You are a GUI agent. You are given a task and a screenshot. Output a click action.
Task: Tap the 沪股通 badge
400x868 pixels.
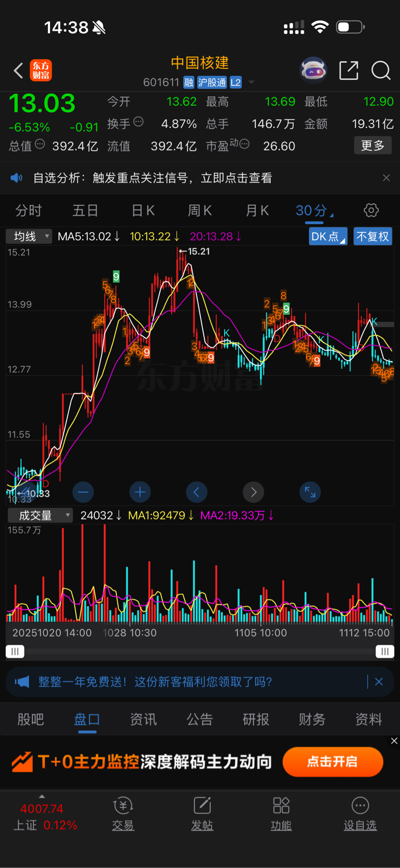pyautogui.click(x=211, y=82)
